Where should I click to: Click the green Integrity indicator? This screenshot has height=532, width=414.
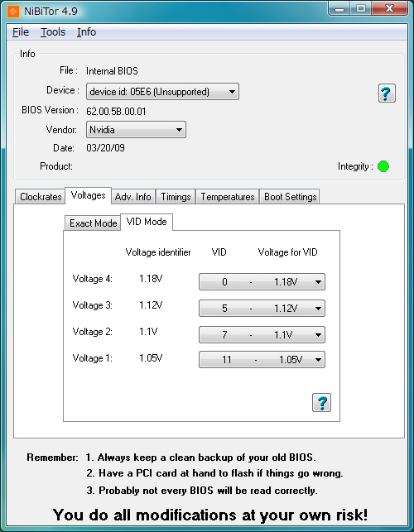[383, 166]
